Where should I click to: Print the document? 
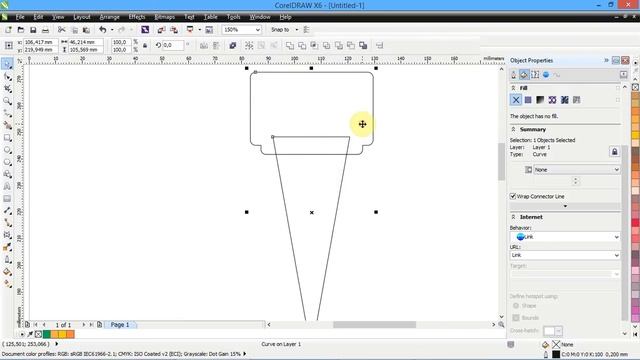pyautogui.click(x=45, y=30)
